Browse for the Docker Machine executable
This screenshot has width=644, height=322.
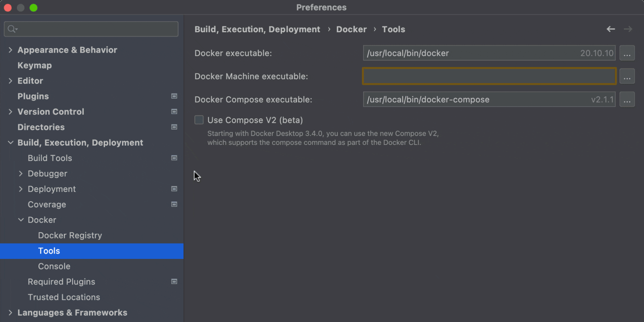pyautogui.click(x=627, y=76)
